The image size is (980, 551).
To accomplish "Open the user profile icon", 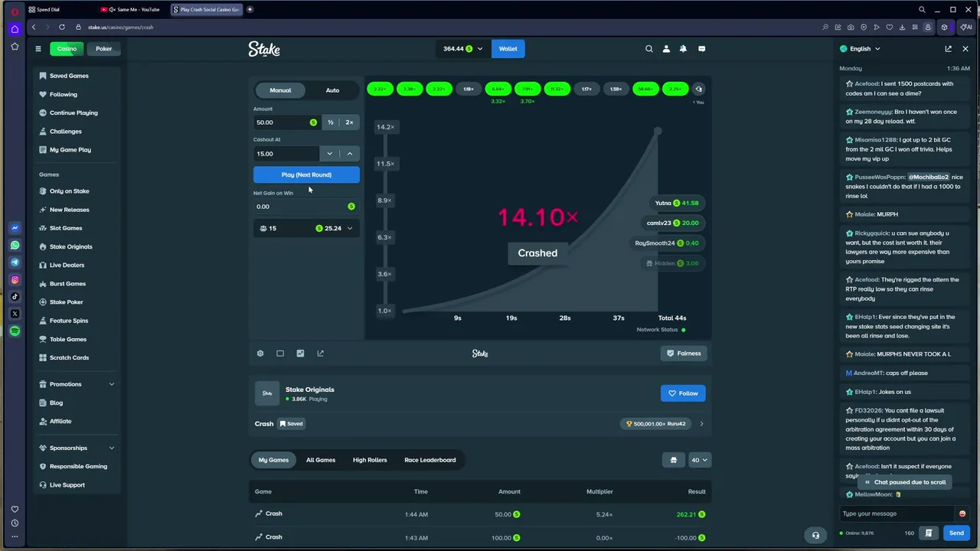I will (666, 49).
